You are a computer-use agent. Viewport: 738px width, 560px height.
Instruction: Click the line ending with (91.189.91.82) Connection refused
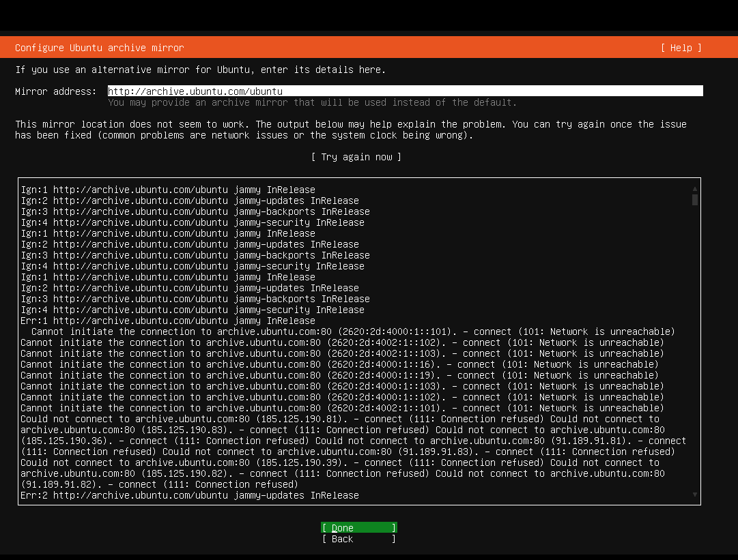(160, 484)
